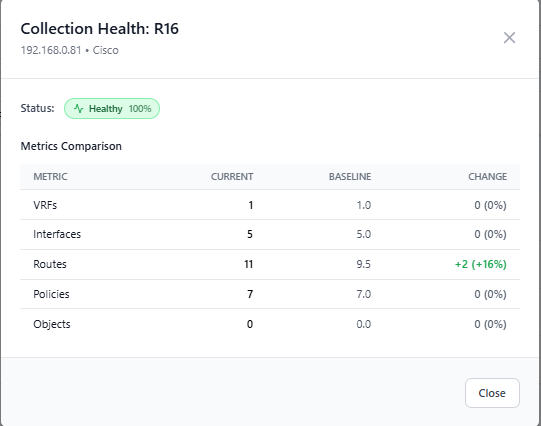
Task: Click the Objects change value 0 (0%)
Action: tap(490, 324)
